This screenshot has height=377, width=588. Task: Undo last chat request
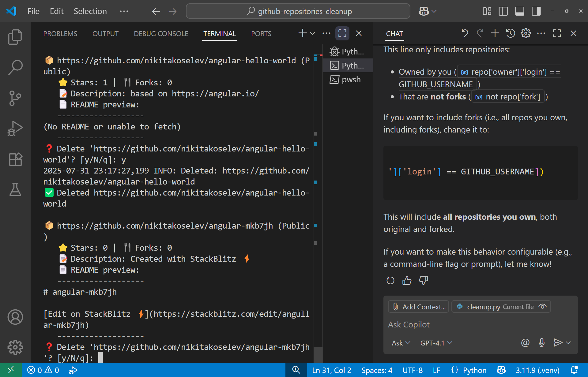[465, 33]
